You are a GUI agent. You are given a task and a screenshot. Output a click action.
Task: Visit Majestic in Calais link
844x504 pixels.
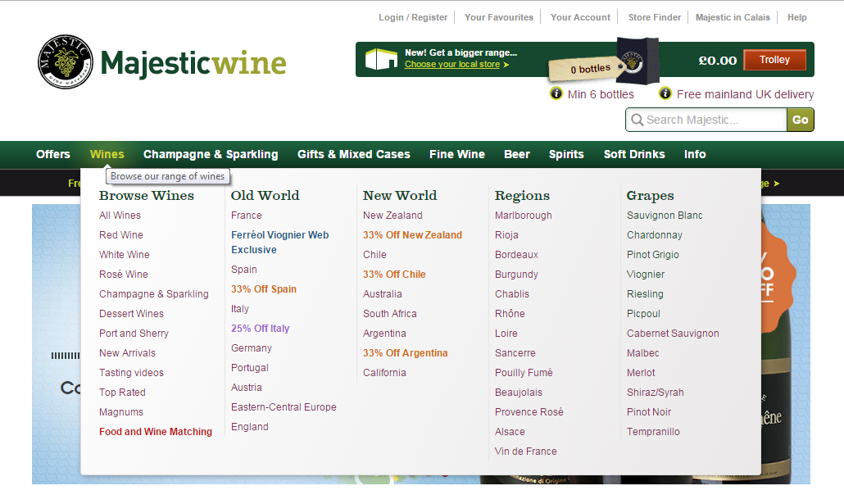[733, 17]
